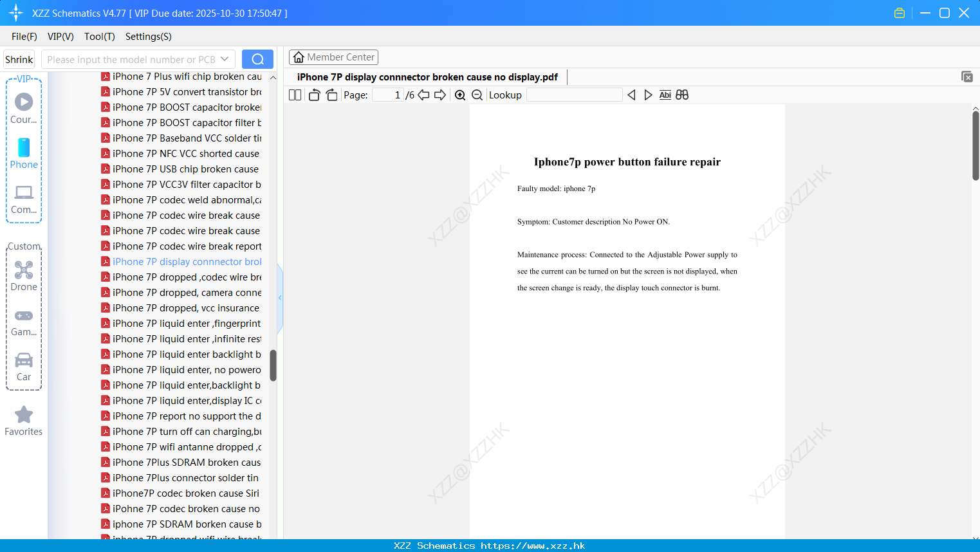
Task: Open the VIP(V) menu
Action: pyautogui.click(x=60, y=37)
